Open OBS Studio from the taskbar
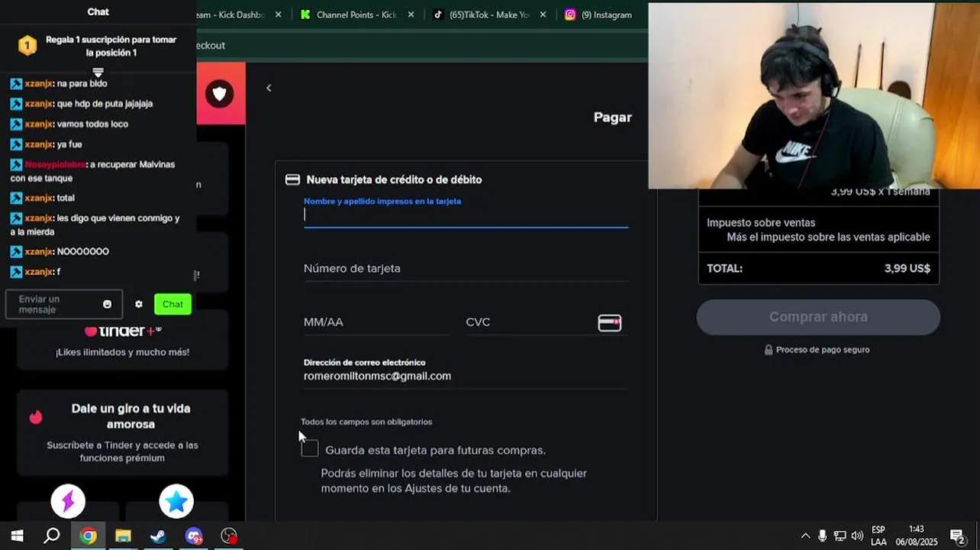Screen dimensions: 980x550 click(229, 536)
